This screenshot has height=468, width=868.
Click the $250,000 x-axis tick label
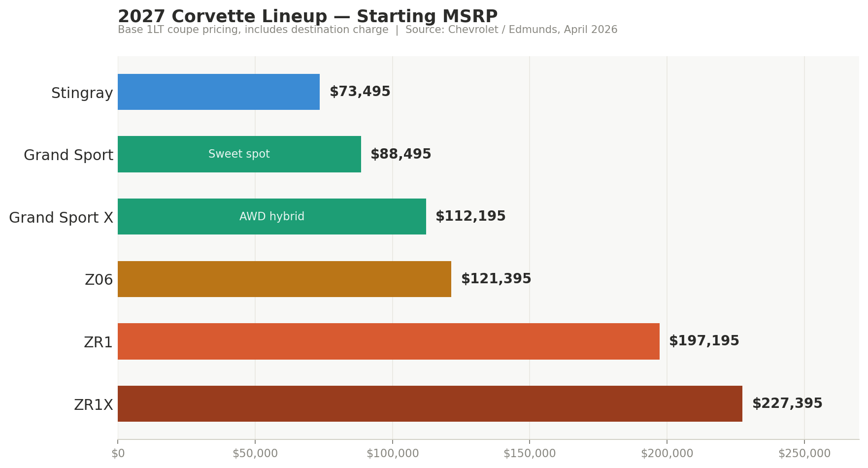click(x=804, y=454)
